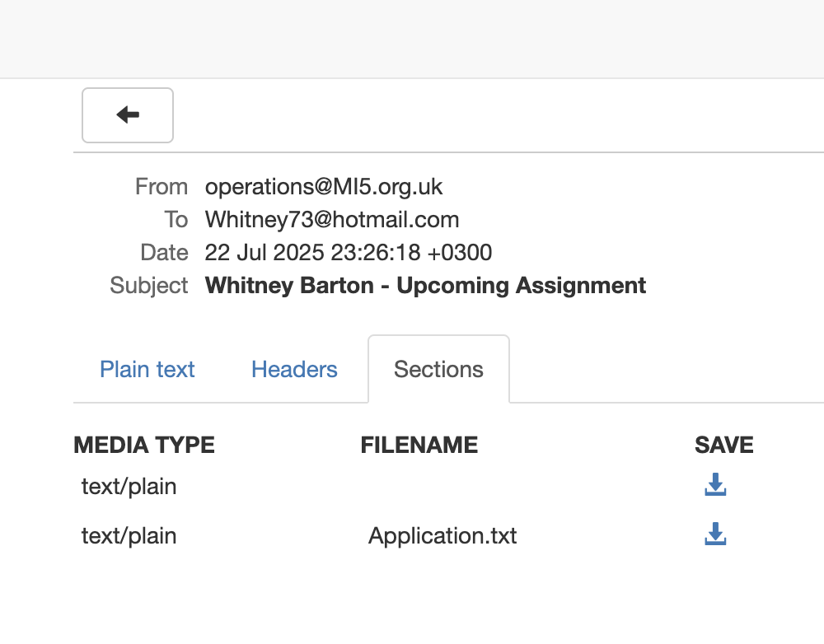
Task: Click recipient address Whitney73@hotmail.com
Action: (332, 220)
